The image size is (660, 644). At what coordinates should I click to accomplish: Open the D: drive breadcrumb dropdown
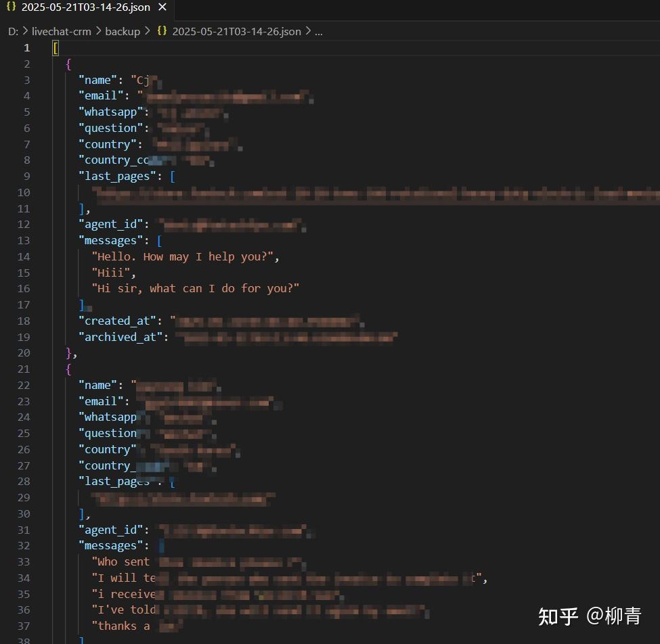[12, 31]
